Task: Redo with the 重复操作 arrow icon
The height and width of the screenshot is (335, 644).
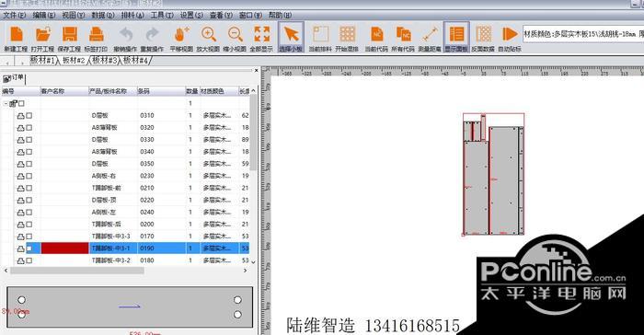Action: pyautogui.click(x=152, y=35)
